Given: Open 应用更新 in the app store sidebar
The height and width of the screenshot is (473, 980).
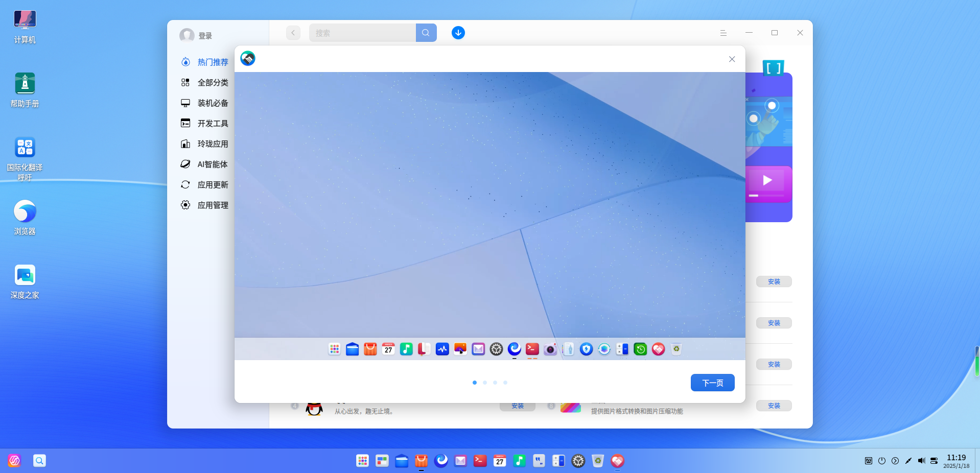Looking at the screenshot, I should [x=205, y=184].
